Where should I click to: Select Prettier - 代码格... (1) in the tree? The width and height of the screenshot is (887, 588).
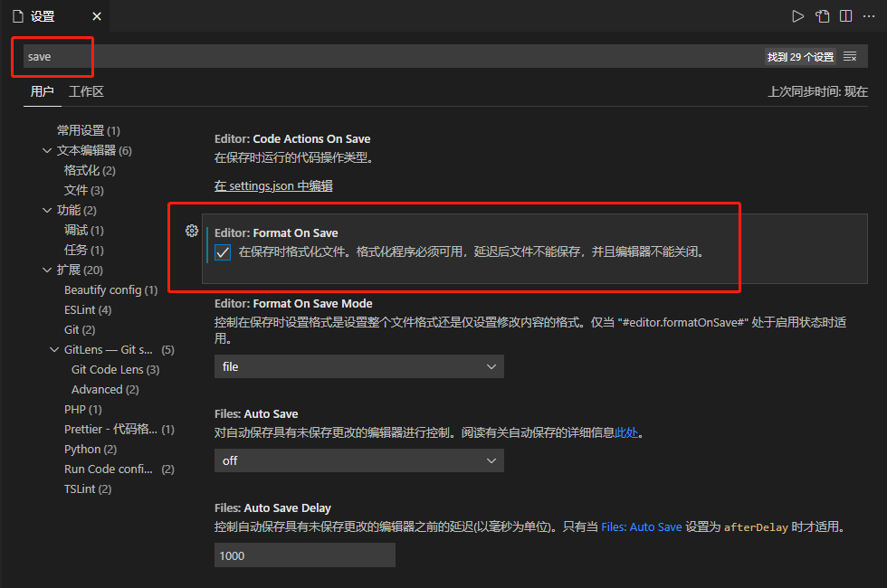coord(119,429)
